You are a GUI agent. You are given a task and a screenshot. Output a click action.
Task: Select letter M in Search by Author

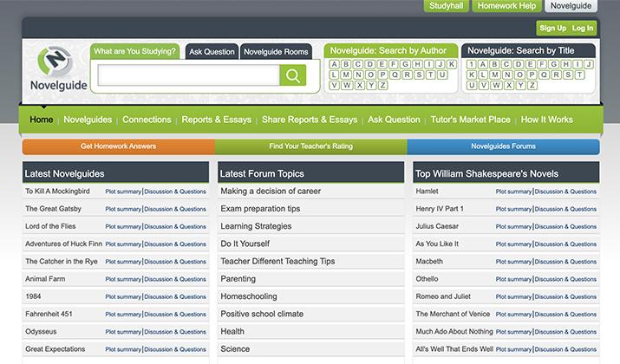(346, 75)
